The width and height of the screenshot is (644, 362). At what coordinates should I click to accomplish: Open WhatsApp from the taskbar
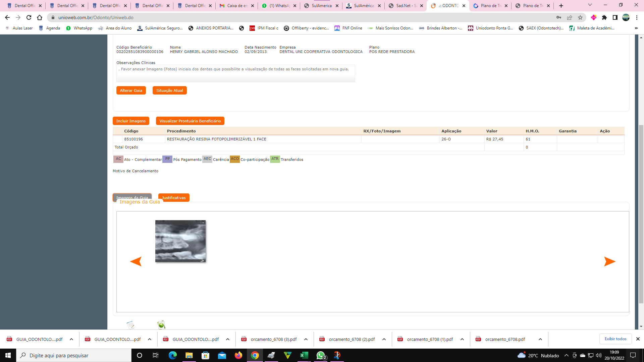pos(321,355)
